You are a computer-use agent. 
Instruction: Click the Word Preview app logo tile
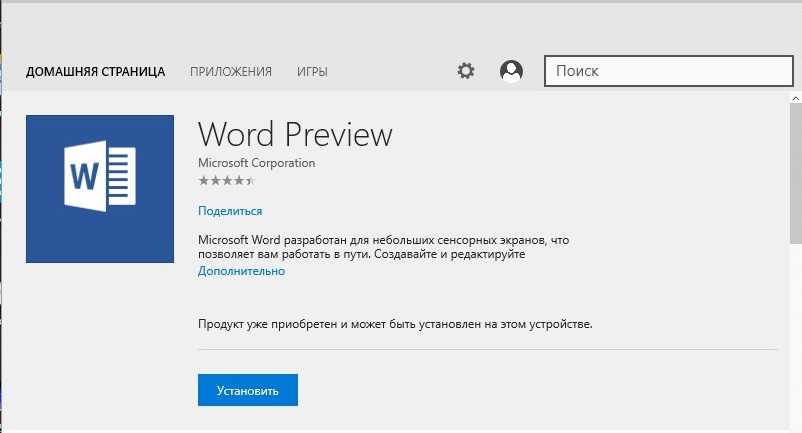[100, 189]
